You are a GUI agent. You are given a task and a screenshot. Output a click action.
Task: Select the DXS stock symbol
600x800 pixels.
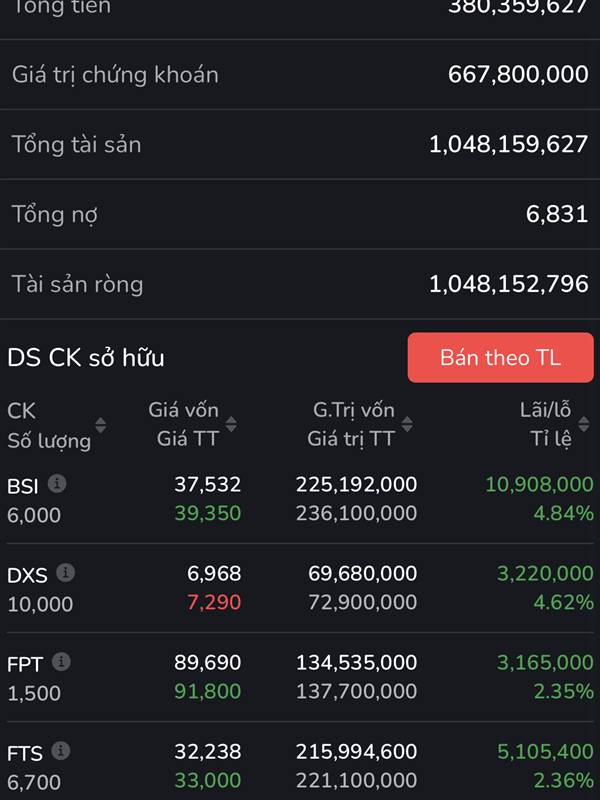[27, 575]
